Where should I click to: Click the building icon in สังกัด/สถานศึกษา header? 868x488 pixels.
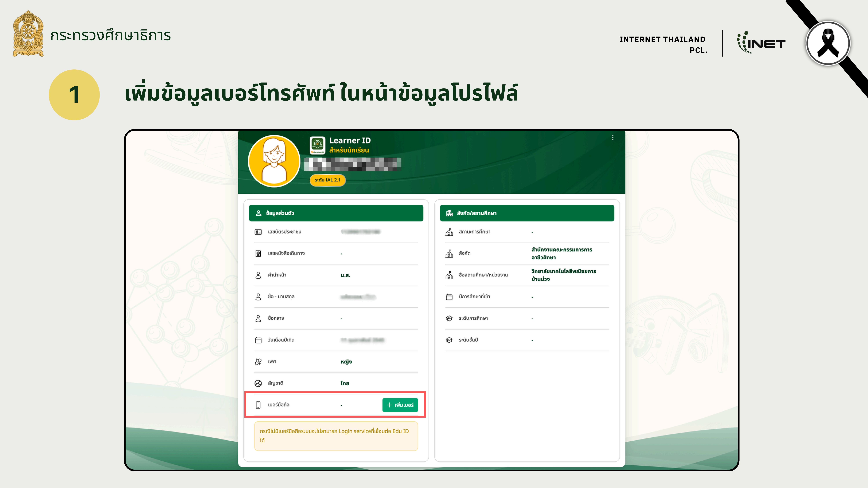[x=449, y=213]
